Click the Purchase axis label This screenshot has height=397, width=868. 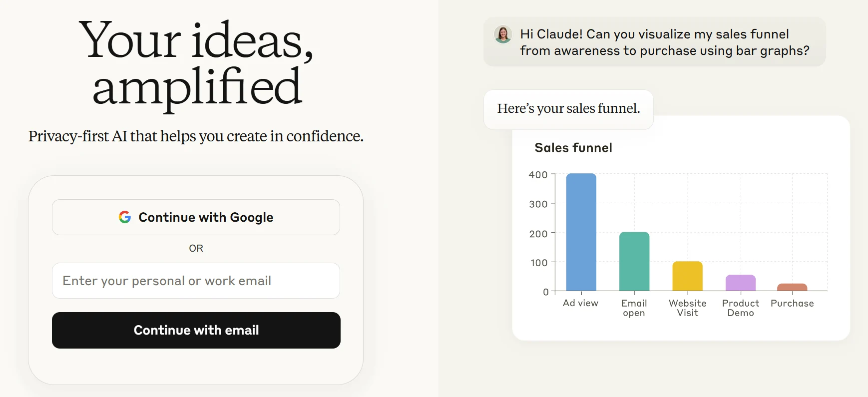(x=792, y=303)
